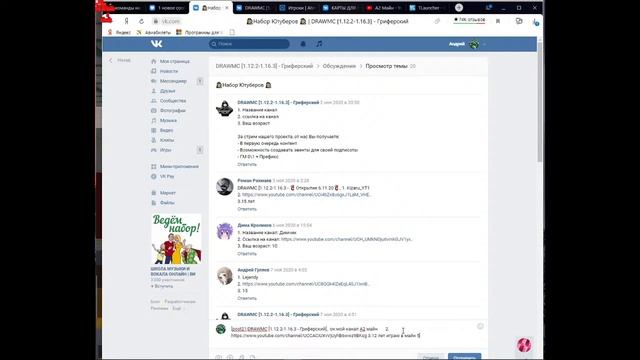Click Ответить under Андрей Гуляев's post
Screen dimensions: 640x360
tap(247, 298)
